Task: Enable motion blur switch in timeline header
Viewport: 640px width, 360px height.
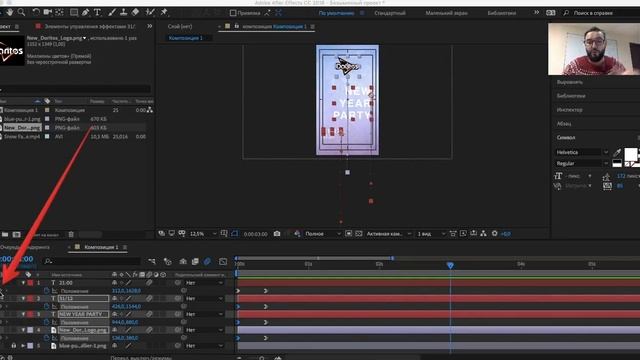Action: (x=207, y=261)
